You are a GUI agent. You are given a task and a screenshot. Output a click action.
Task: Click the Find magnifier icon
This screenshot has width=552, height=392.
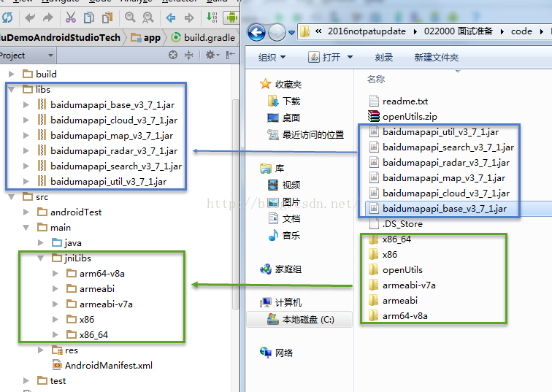130,18
